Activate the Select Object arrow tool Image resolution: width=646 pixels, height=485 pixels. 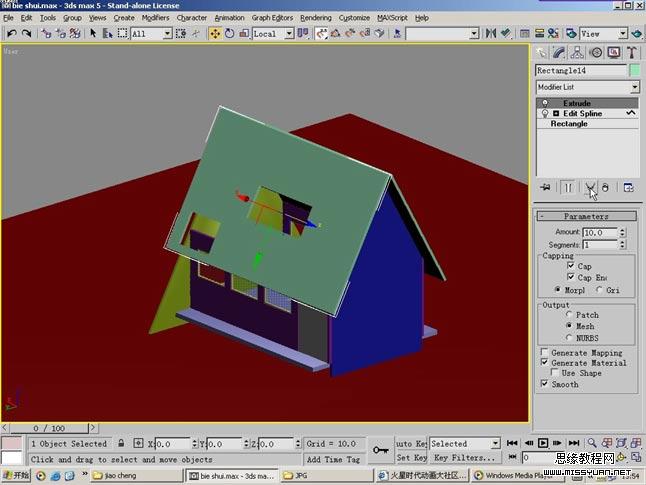point(93,33)
